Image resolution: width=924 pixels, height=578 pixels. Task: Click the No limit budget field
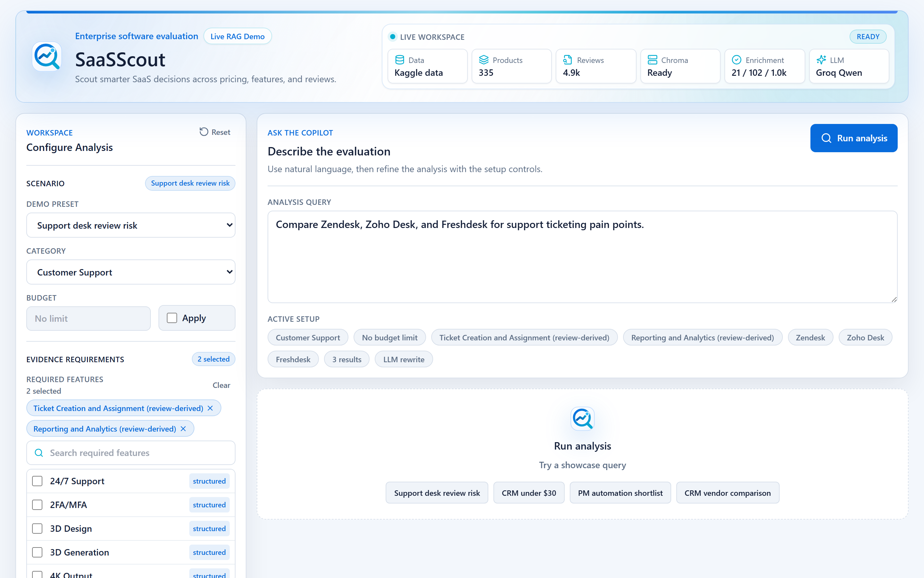coord(89,319)
